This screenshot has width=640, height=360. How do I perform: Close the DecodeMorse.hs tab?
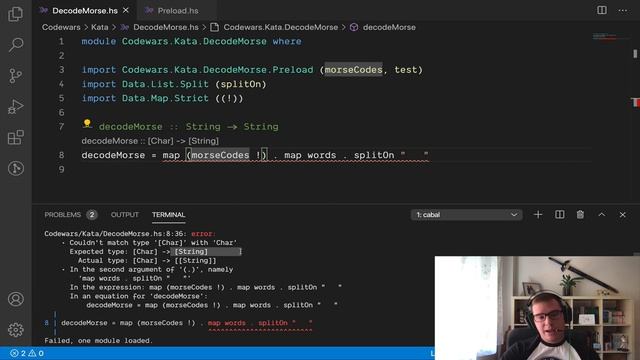(126, 10)
